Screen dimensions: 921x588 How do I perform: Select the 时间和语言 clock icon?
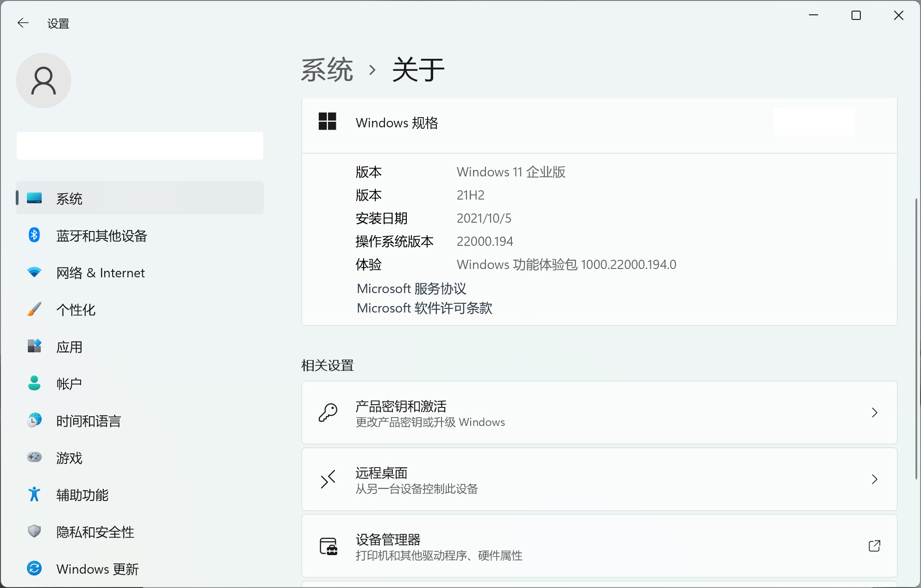coord(34,420)
